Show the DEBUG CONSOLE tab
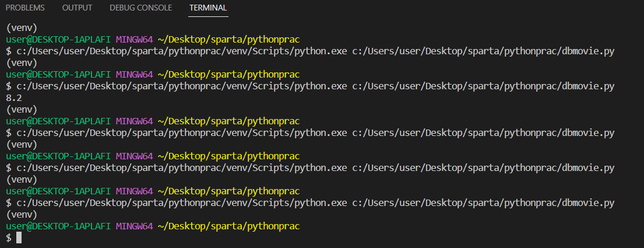Screen dimensions: 644x248 [141, 8]
